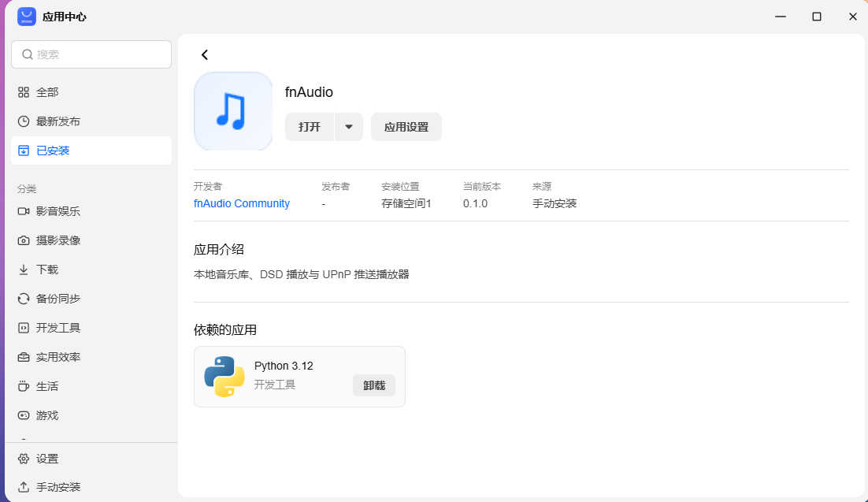The height and width of the screenshot is (502, 868).
Task: Click the 打开 button
Action: point(310,127)
